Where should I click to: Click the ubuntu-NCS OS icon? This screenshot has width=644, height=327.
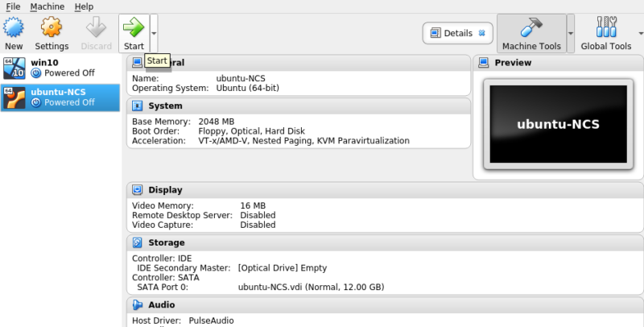click(14, 97)
